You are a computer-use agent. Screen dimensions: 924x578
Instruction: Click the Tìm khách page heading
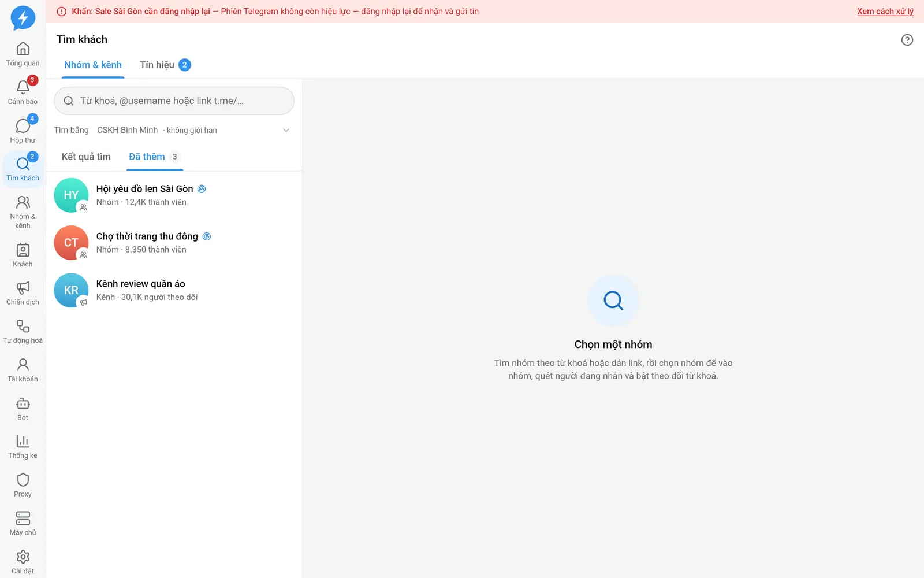82,39
